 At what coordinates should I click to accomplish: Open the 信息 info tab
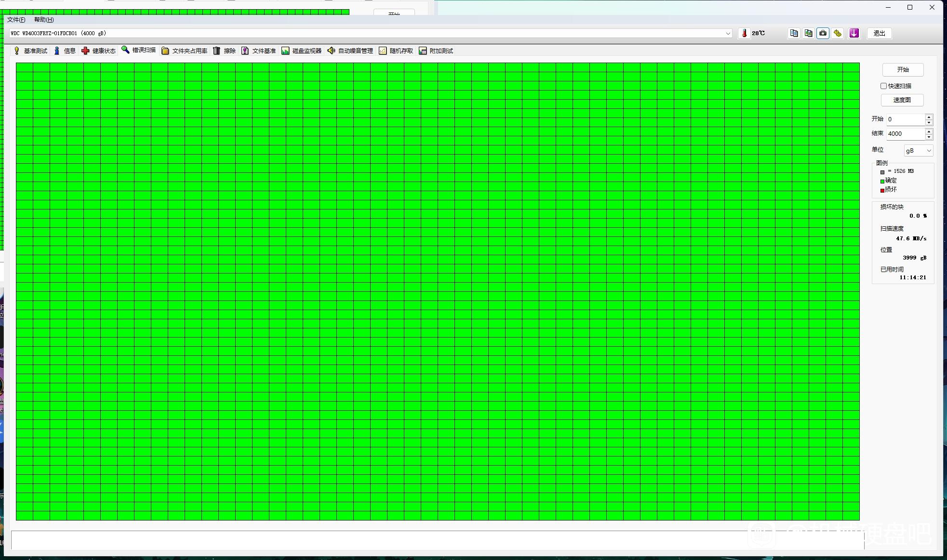tap(65, 51)
